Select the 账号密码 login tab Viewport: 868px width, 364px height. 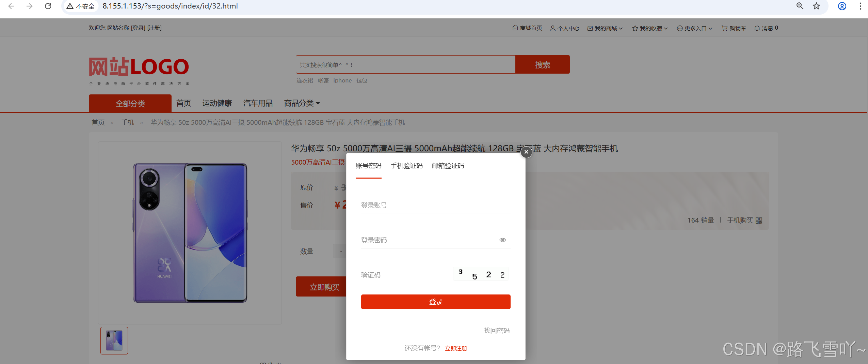(x=368, y=166)
